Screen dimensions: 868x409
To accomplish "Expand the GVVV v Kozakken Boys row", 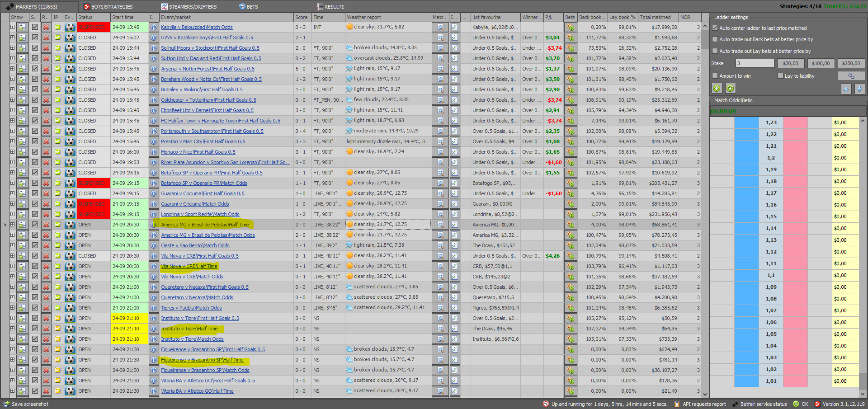I will [x=12, y=38].
